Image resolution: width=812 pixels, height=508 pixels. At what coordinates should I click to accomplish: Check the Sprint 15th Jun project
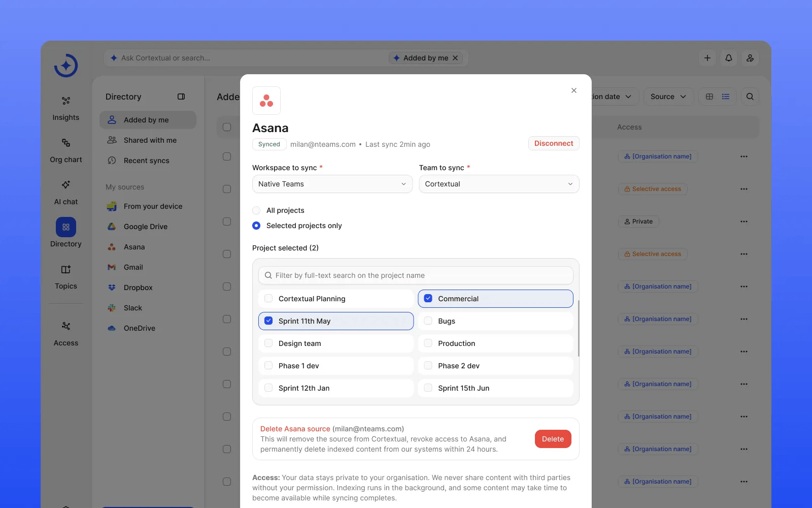tap(428, 388)
